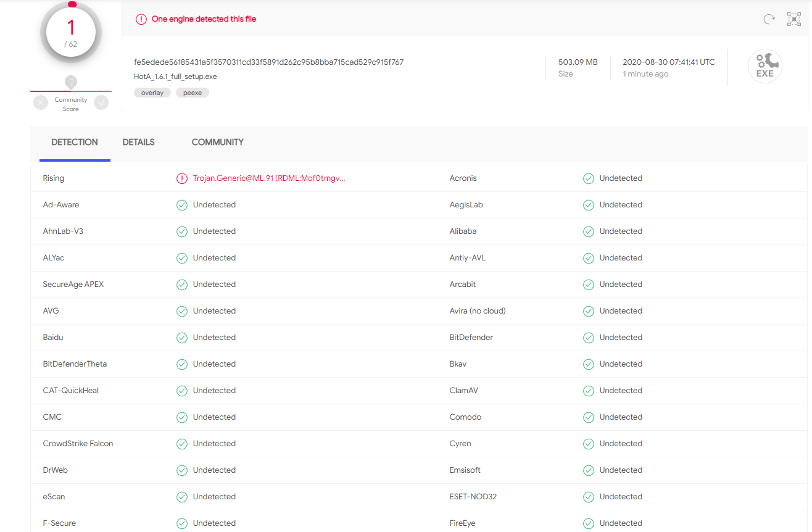Click the 503.09 MB size value

tap(578, 62)
